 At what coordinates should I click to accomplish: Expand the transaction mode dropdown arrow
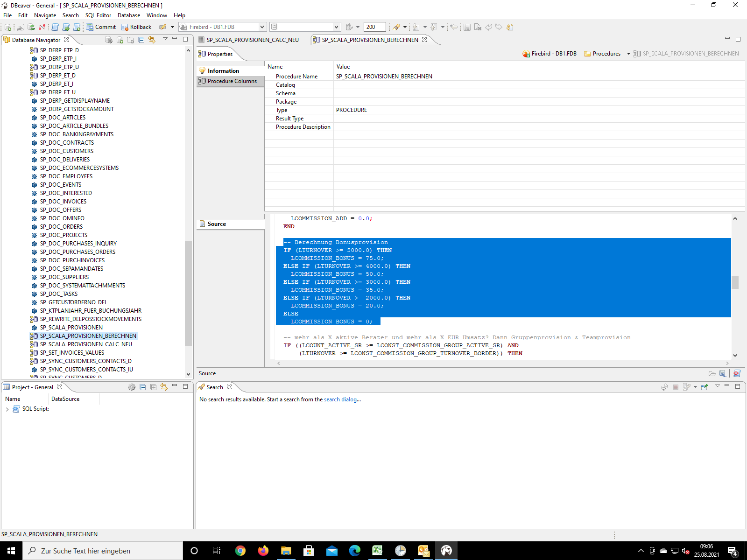pos(172,27)
